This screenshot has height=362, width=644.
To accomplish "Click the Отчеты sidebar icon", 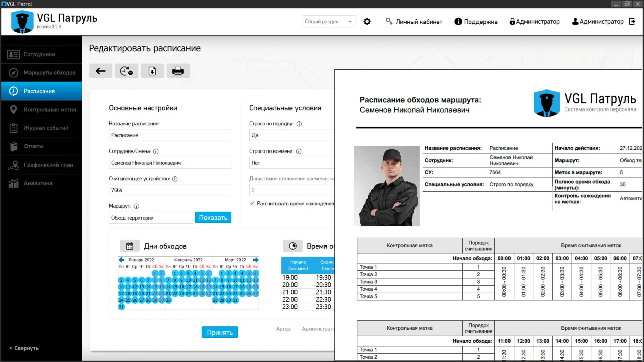I will [13, 146].
